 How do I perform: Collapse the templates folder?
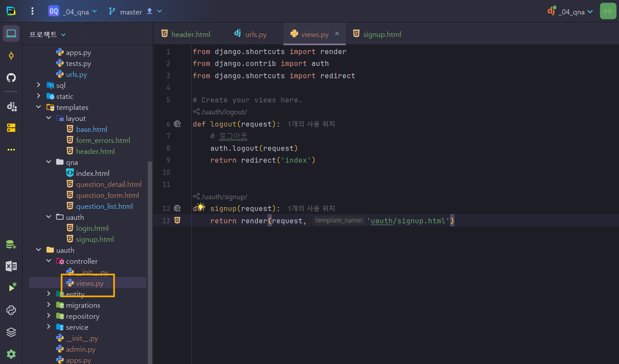tap(39, 107)
